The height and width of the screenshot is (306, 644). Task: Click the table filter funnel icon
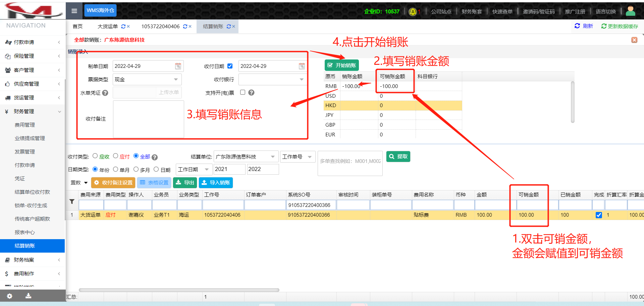point(72,202)
